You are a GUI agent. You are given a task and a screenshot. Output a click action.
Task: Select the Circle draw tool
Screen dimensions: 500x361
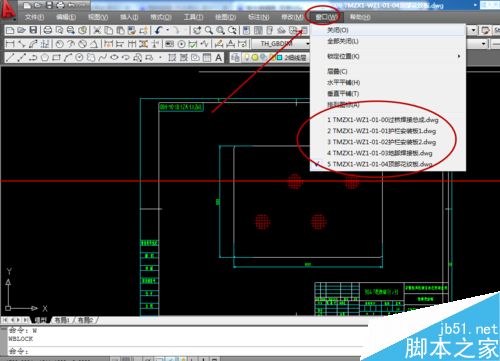tap(79, 58)
